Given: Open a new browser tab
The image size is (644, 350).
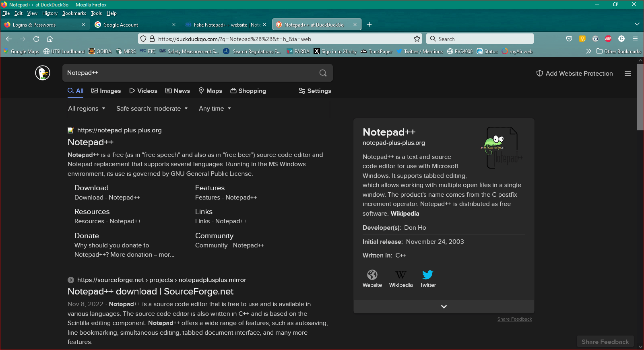Looking at the screenshot, I should pos(369,25).
